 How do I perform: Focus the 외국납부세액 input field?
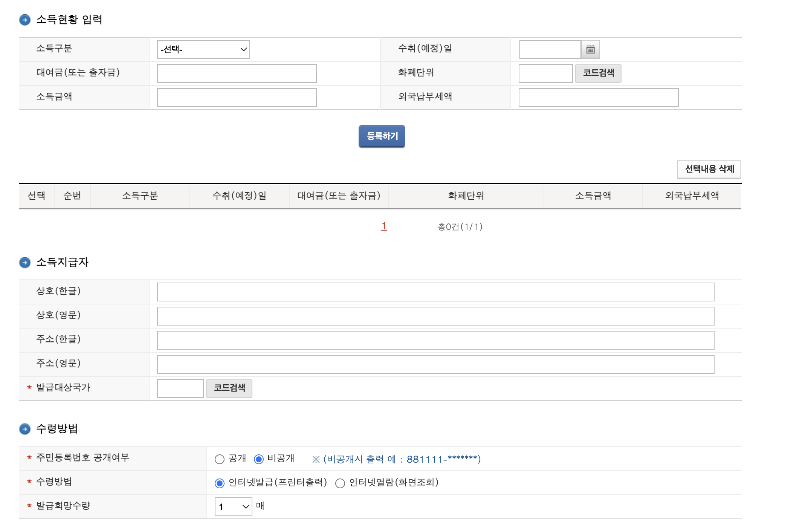(598, 98)
